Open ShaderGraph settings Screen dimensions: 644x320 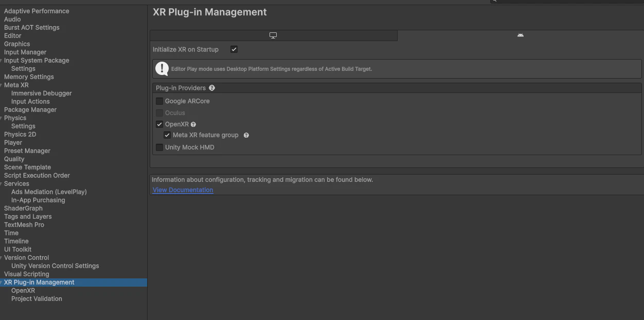tap(23, 208)
